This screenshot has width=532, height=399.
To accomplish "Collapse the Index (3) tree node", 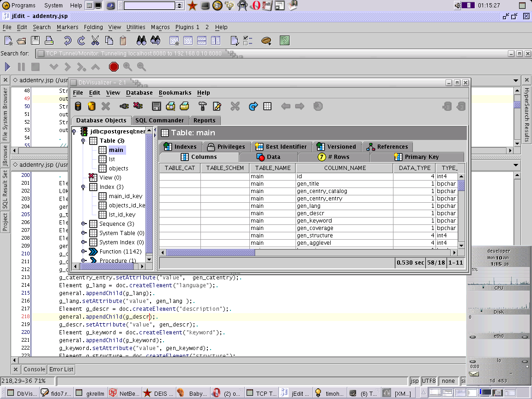I will pos(83,187).
